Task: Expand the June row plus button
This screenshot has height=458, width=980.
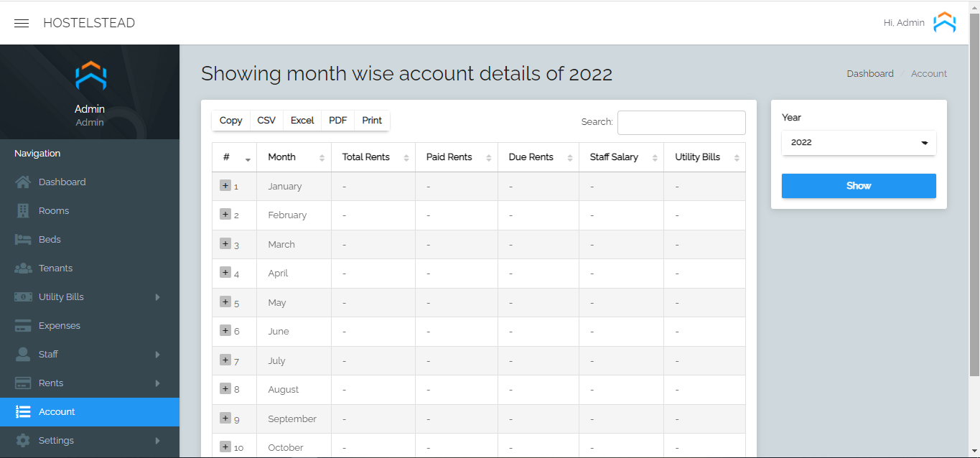Action: [x=225, y=331]
